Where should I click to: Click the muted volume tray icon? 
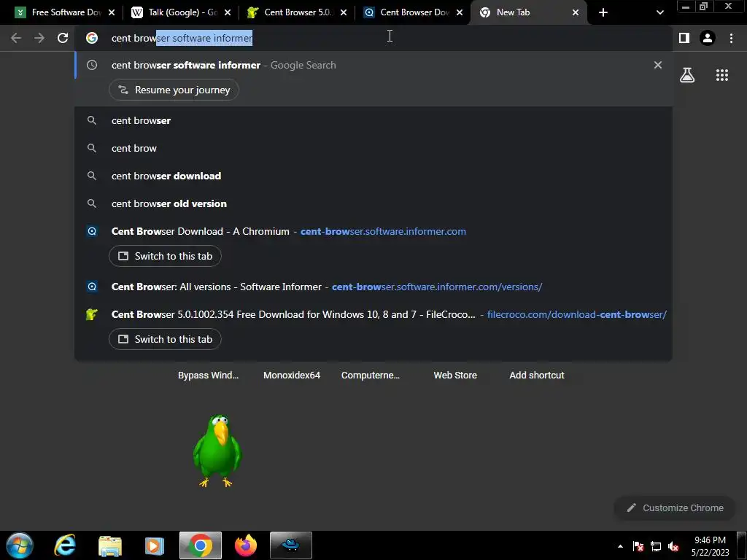(x=673, y=546)
